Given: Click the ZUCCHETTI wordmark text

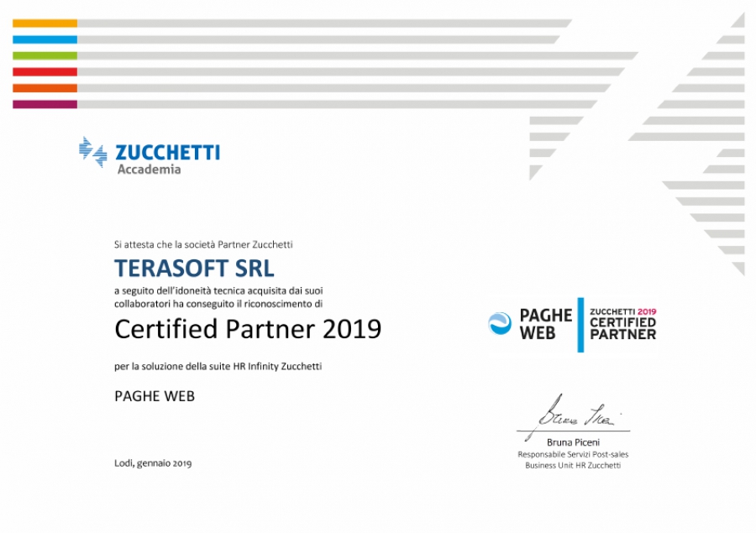Looking at the screenshot, I should click(168, 152).
